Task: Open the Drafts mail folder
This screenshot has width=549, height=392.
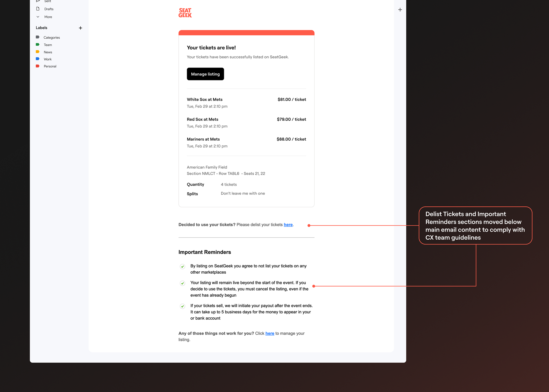Action: pyautogui.click(x=49, y=9)
